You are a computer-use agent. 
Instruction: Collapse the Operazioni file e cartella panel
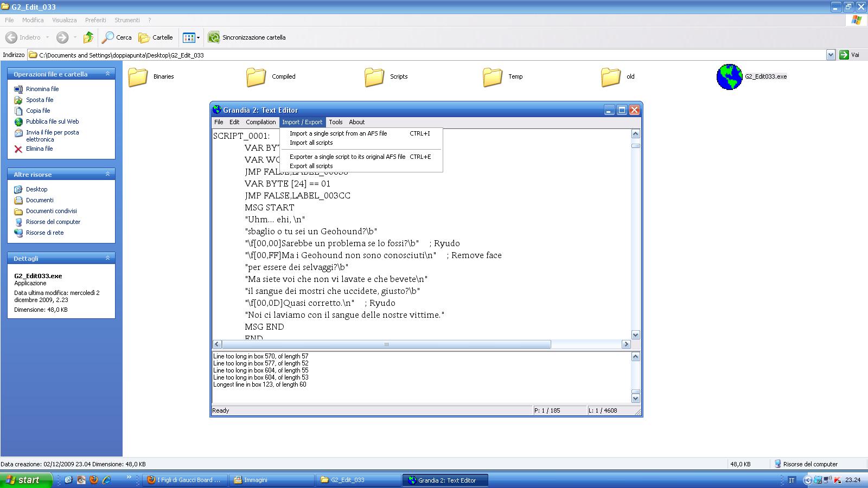tap(107, 74)
